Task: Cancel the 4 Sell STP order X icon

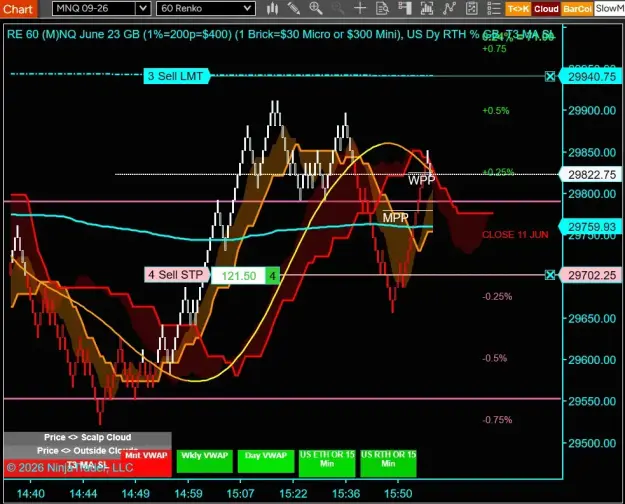Action: point(550,275)
